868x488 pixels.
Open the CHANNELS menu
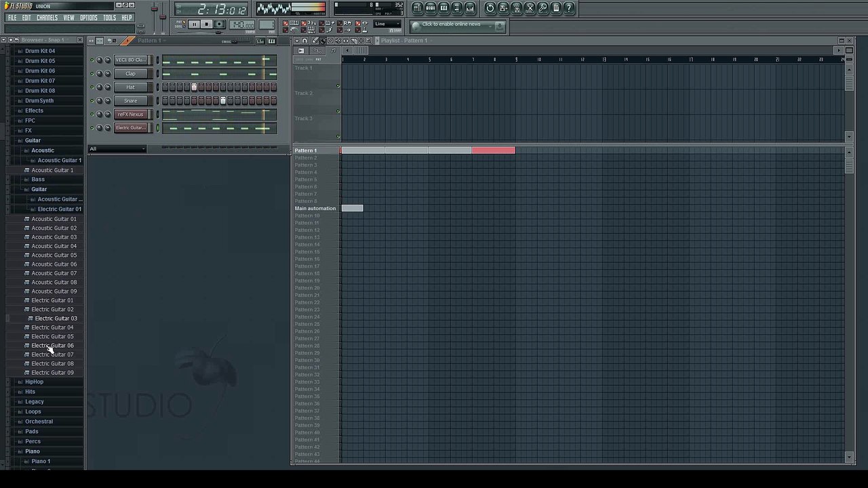pos(47,18)
